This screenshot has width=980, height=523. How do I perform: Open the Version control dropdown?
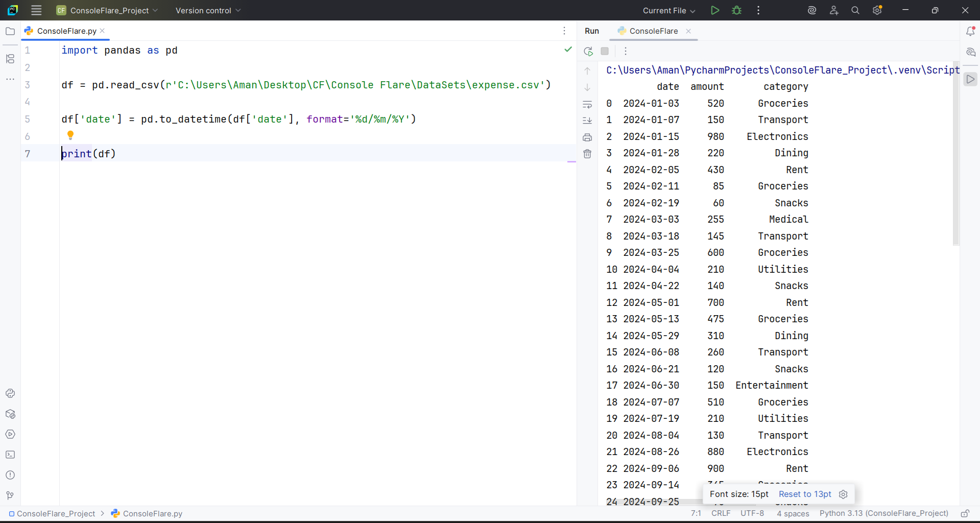pos(207,10)
